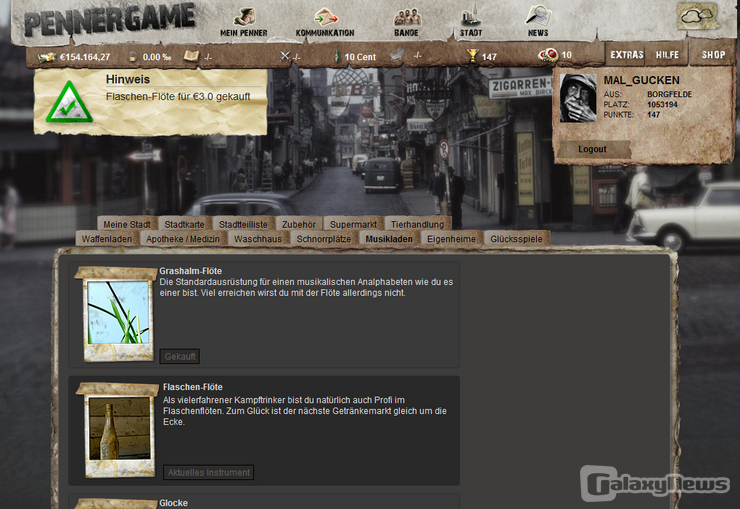Open the HILFE menu item

(666, 55)
